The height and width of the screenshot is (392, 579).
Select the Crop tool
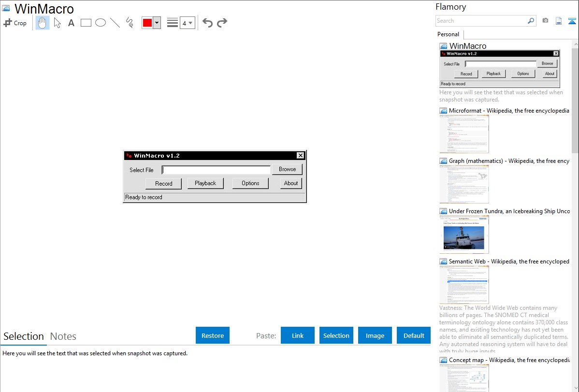15,23
